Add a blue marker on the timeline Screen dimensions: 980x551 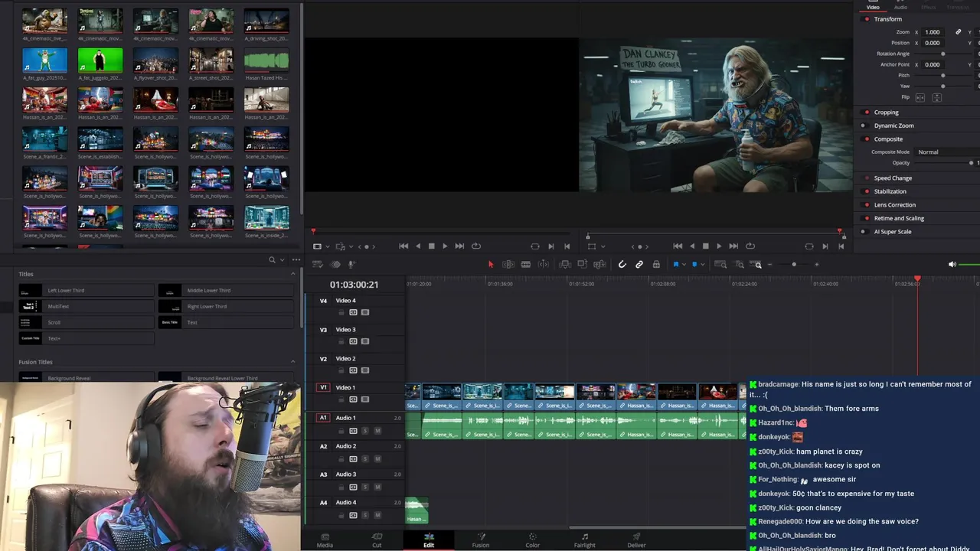coord(694,264)
